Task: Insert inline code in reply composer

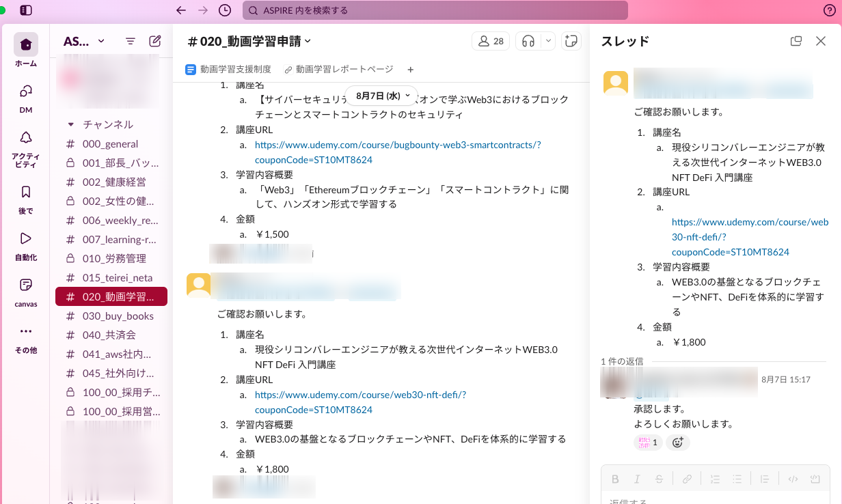Action: click(x=793, y=479)
